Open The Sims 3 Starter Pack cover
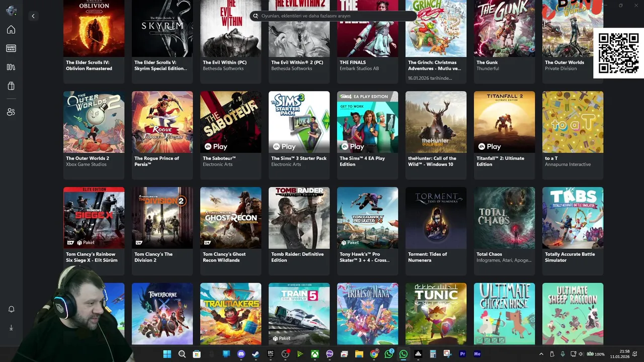The image size is (644, 362). (299, 122)
